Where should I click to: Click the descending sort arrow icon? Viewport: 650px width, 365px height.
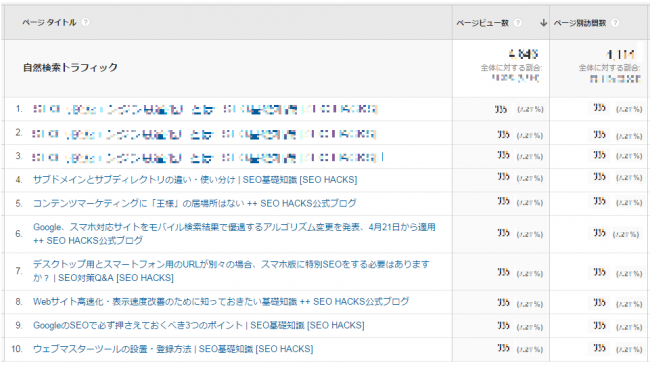(x=543, y=23)
